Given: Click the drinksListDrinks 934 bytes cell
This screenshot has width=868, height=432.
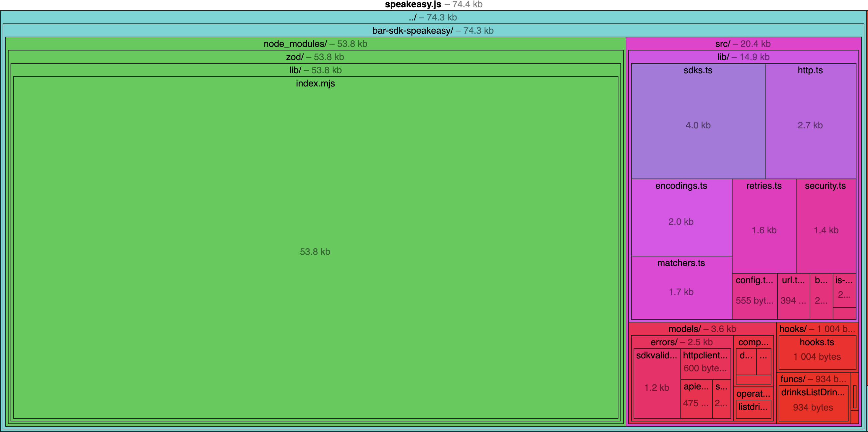Looking at the screenshot, I should click(x=813, y=403).
